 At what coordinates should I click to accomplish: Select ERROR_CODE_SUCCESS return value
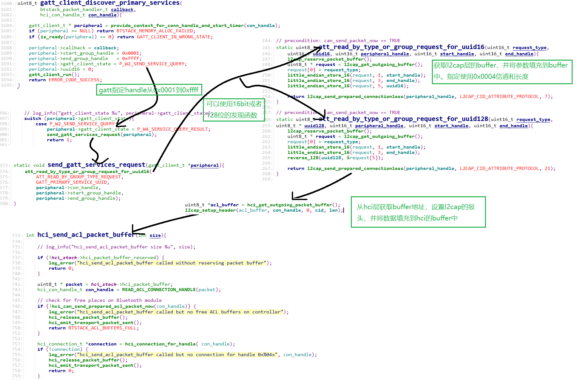coord(74,80)
